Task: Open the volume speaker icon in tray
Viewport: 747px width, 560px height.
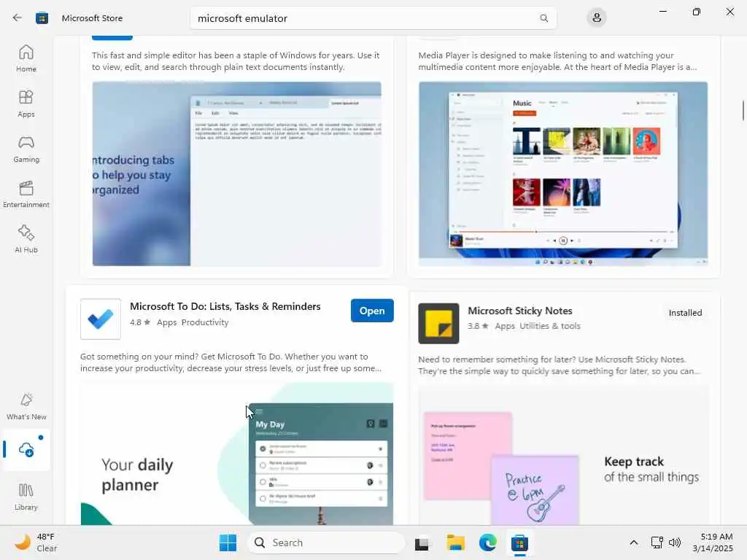Action: click(x=675, y=542)
